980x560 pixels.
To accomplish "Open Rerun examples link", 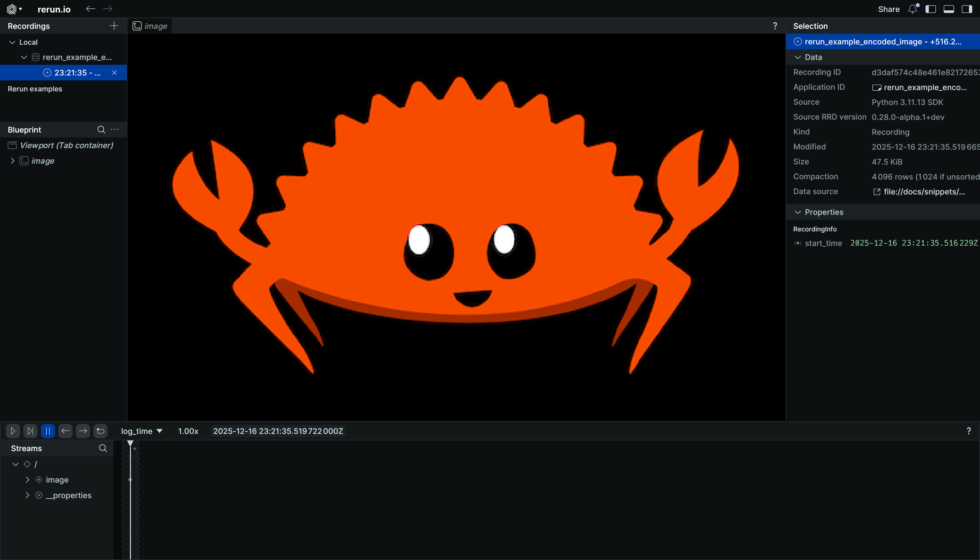I will coord(35,89).
